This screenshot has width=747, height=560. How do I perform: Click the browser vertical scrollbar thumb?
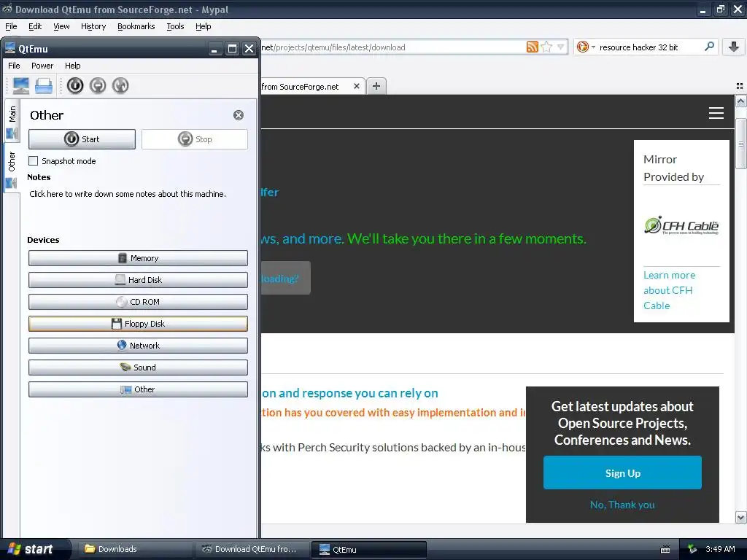point(740,144)
